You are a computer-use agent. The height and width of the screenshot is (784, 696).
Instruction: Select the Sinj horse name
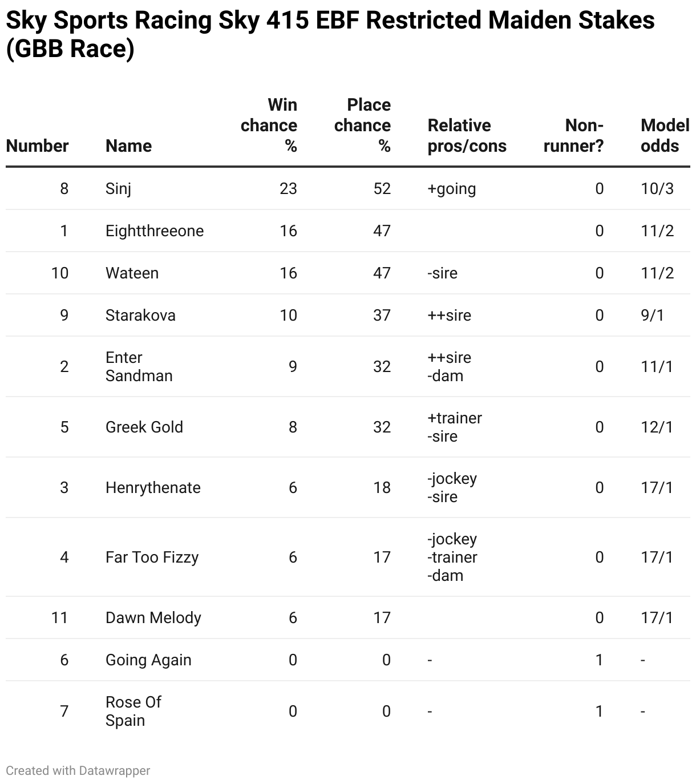(x=118, y=188)
